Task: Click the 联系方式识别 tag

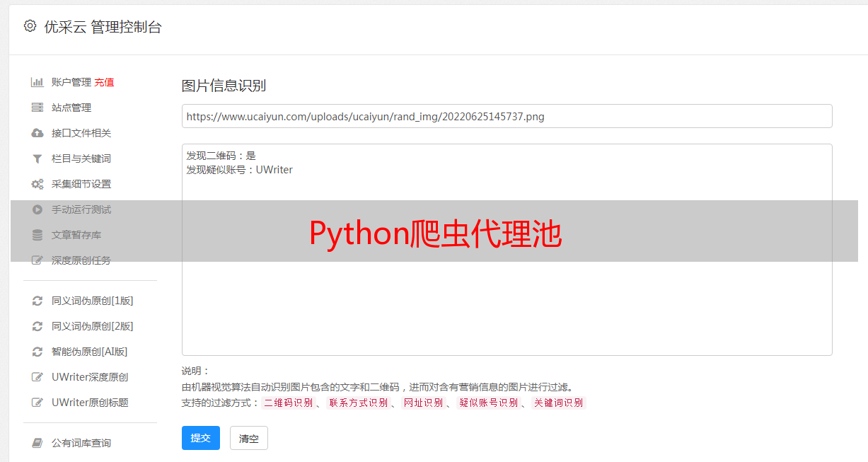Action: tap(358, 403)
